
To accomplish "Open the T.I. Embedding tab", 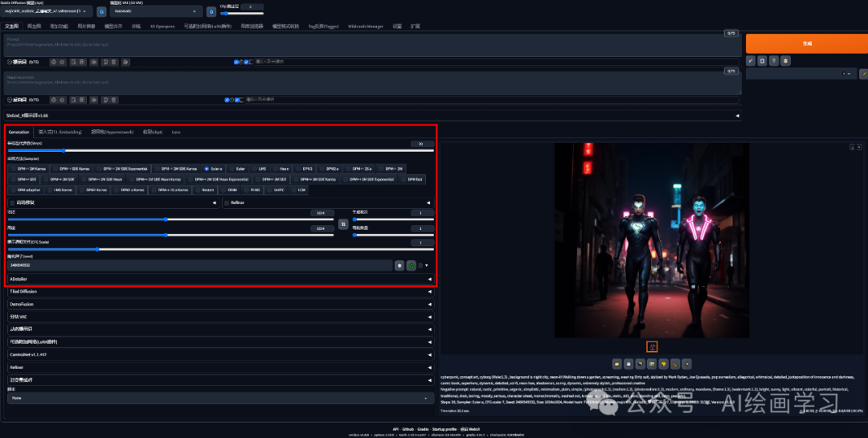I will pos(60,133).
